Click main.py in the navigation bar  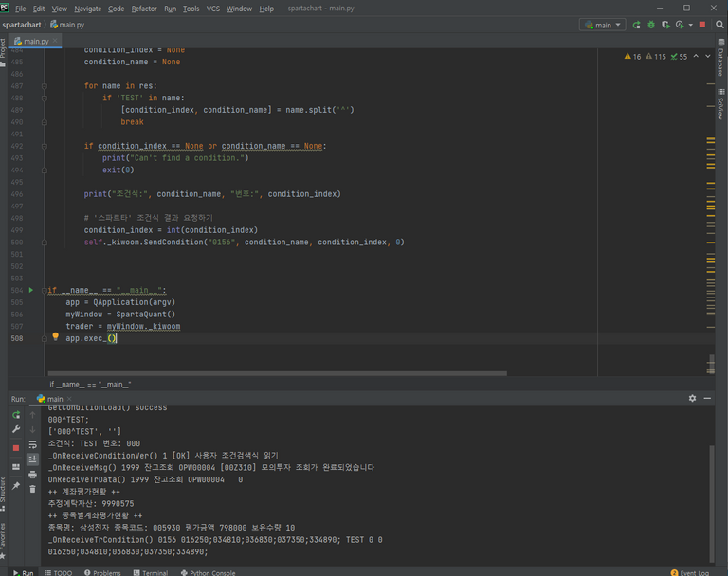click(x=68, y=25)
